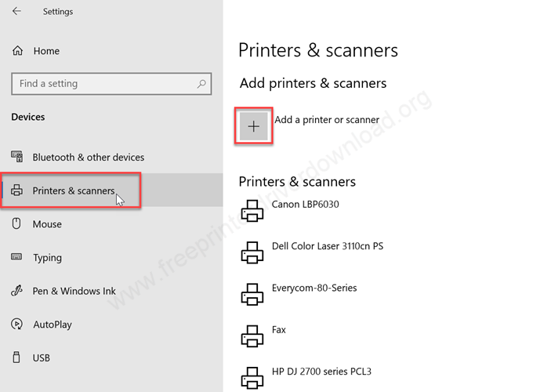Click the plus button to add printer
Image resolution: width=533 pixels, height=392 pixels.
pos(254,126)
